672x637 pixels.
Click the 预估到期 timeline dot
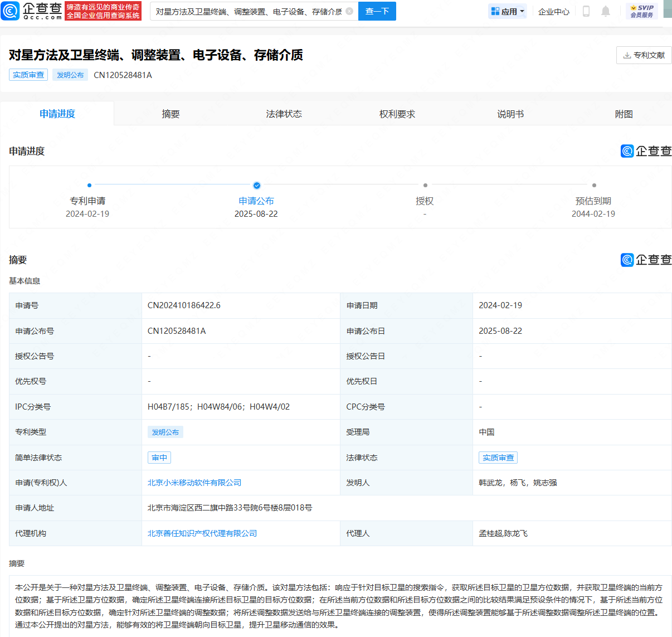(594, 185)
